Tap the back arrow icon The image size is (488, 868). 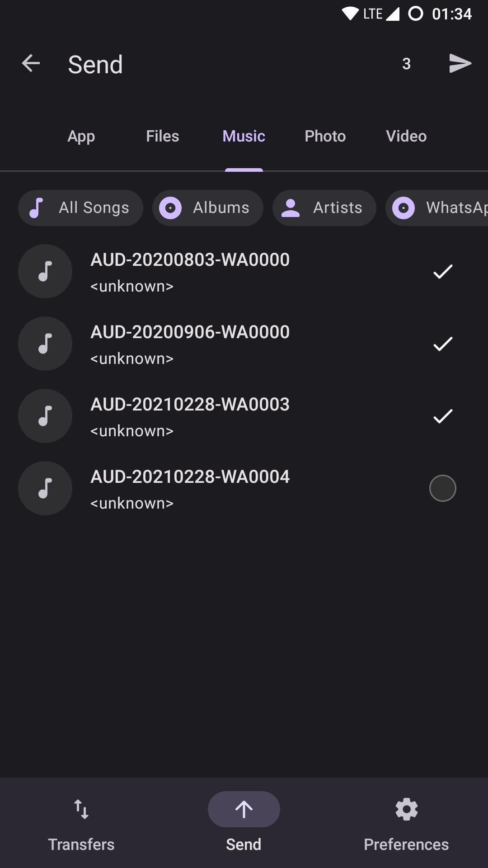click(31, 63)
